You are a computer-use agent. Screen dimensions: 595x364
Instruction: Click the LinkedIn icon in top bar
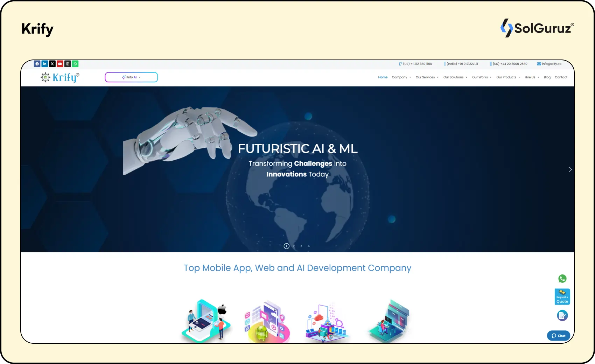pyautogui.click(x=45, y=64)
